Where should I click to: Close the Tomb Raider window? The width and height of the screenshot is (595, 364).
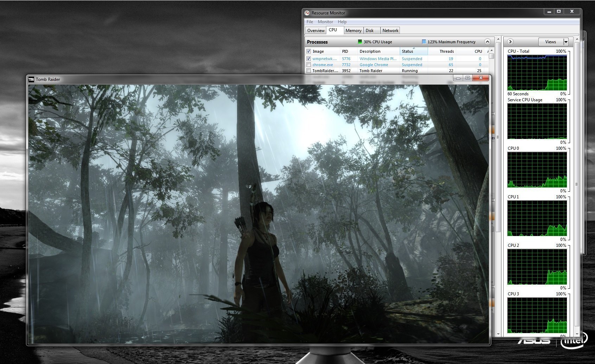[481, 78]
